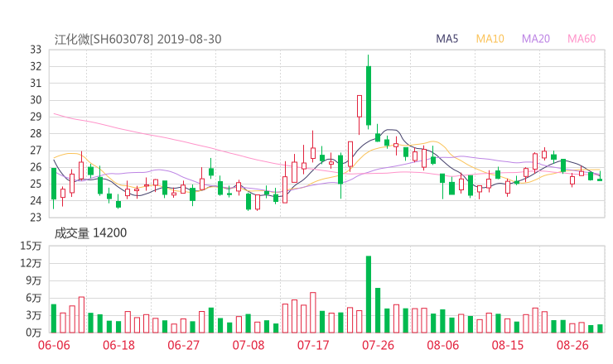The width and height of the screenshot is (613, 364).
Task: Click the 0万 volume axis label
Action: coord(34,333)
